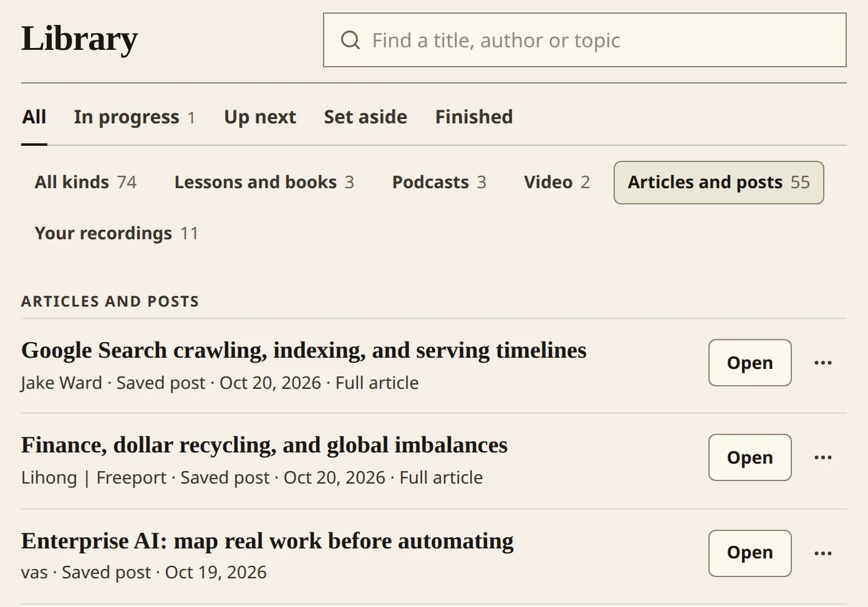Viewport: 868px width, 607px height.
Task: Click the title Enterprise AI: map real work before automating
Action: [x=268, y=542]
